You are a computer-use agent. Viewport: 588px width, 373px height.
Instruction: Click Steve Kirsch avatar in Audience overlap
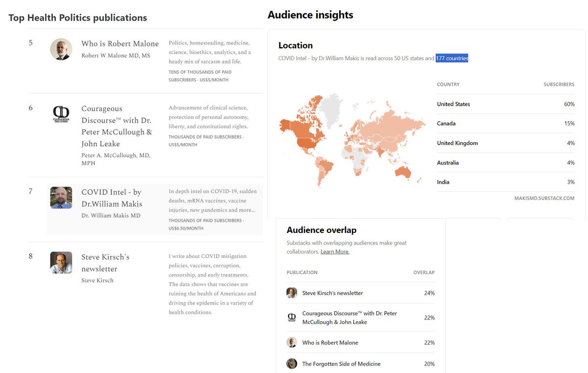click(x=292, y=293)
